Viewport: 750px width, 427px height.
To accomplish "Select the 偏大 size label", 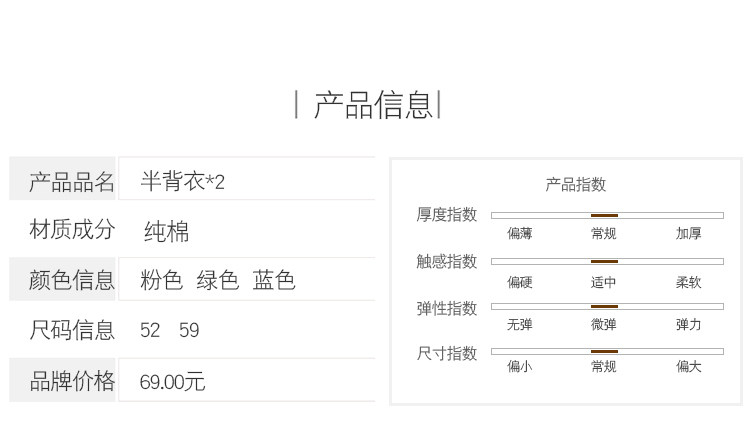I will [x=688, y=367].
